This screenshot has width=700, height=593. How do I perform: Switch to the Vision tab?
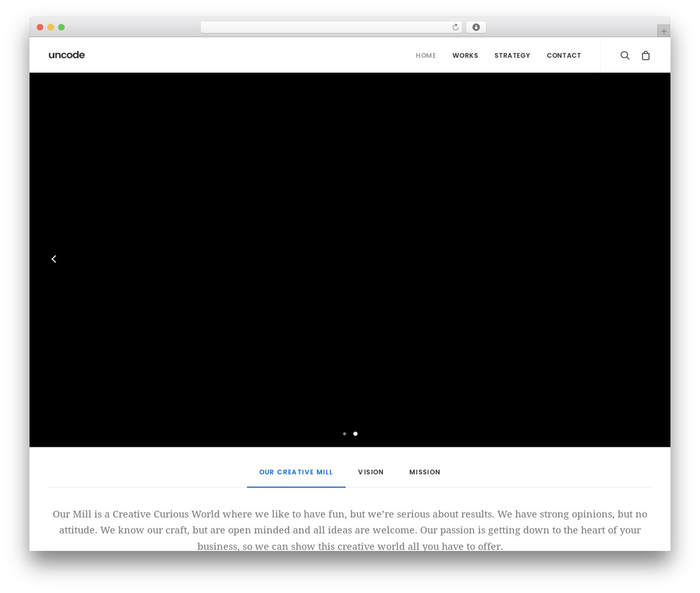tap(371, 472)
